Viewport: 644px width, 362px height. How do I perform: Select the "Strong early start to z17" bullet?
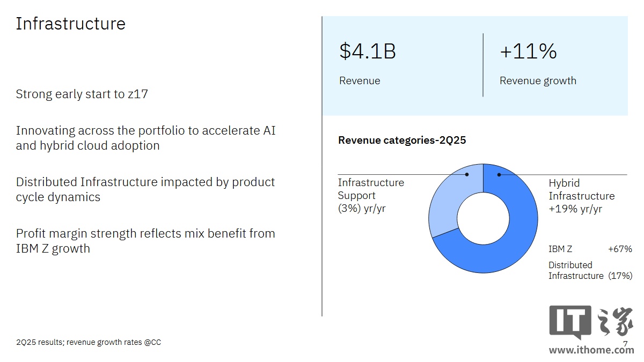click(x=82, y=94)
